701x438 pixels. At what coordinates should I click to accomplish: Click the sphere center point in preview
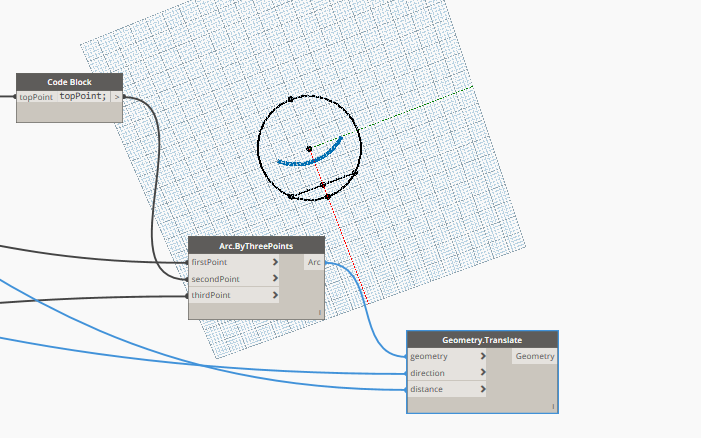coord(309,149)
